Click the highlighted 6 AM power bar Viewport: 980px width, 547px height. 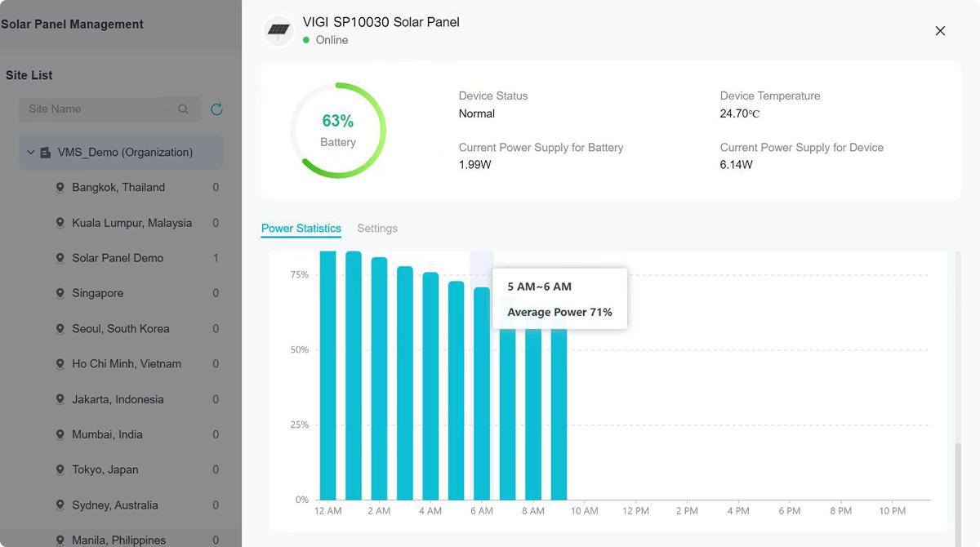point(482,394)
